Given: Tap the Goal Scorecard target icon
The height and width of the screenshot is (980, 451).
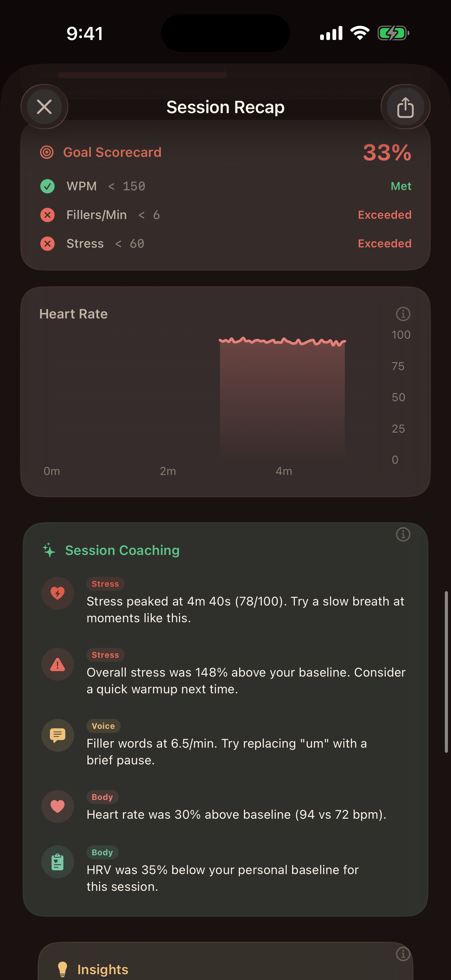Looking at the screenshot, I should [47, 152].
